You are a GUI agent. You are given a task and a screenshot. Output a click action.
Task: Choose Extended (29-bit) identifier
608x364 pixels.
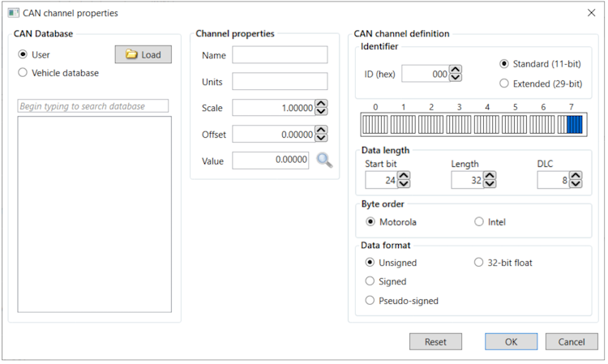(503, 84)
